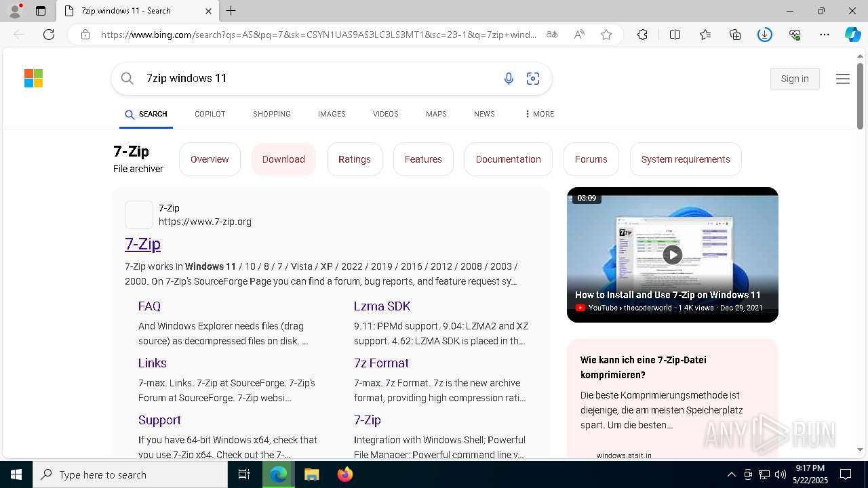Click the translate page icon

[x=552, y=35]
